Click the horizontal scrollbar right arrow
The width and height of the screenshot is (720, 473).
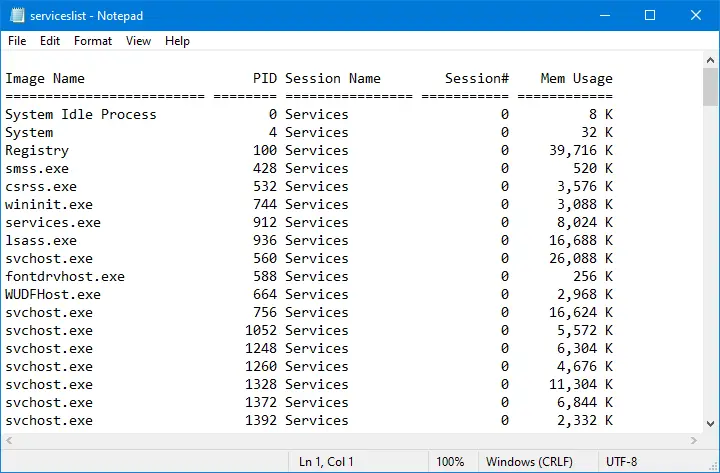click(x=694, y=440)
